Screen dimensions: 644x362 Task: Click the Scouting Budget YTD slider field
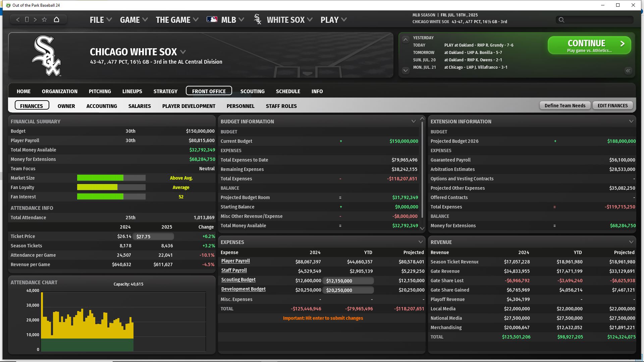pos(348,281)
